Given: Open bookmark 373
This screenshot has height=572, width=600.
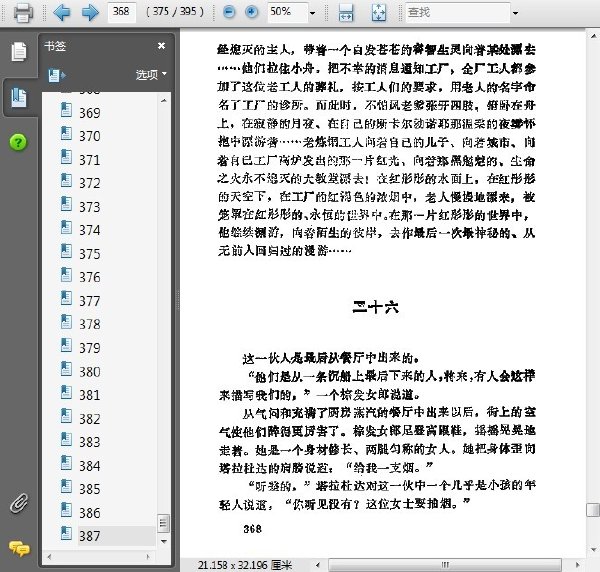Looking at the screenshot, I should point(90,207).
